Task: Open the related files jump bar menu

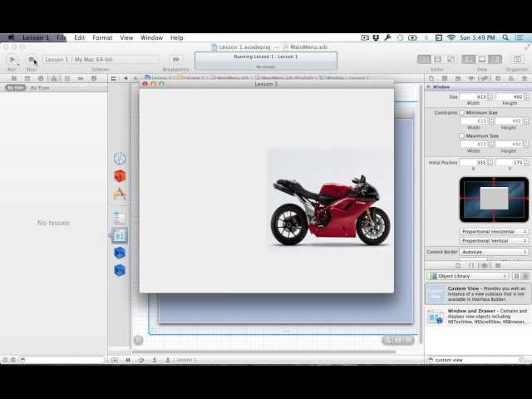Action: click(x=114, y=78)
